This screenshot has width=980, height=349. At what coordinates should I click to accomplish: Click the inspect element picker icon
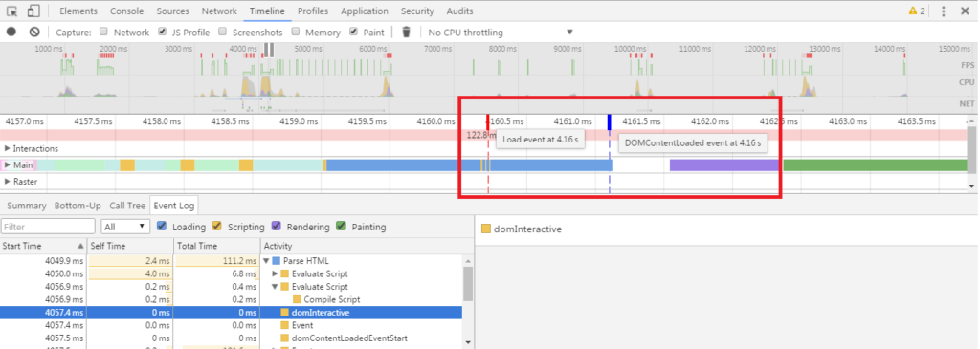coord(12,11)
